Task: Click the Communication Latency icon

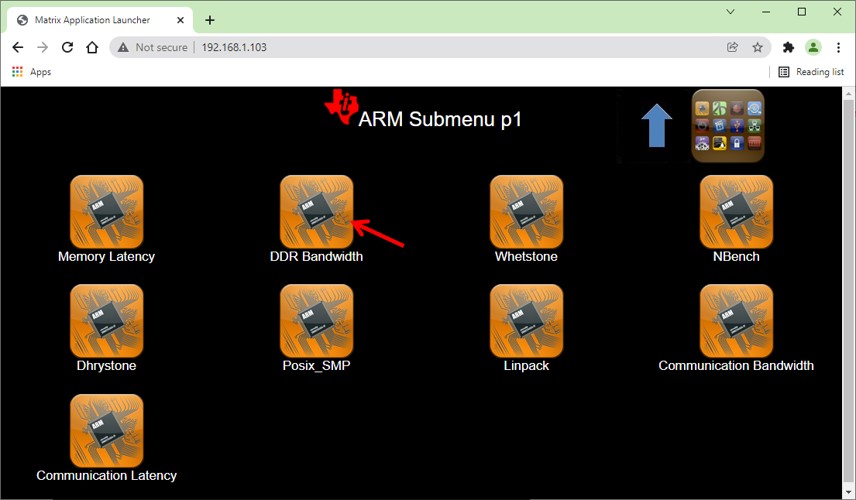Action: [106, 430]
